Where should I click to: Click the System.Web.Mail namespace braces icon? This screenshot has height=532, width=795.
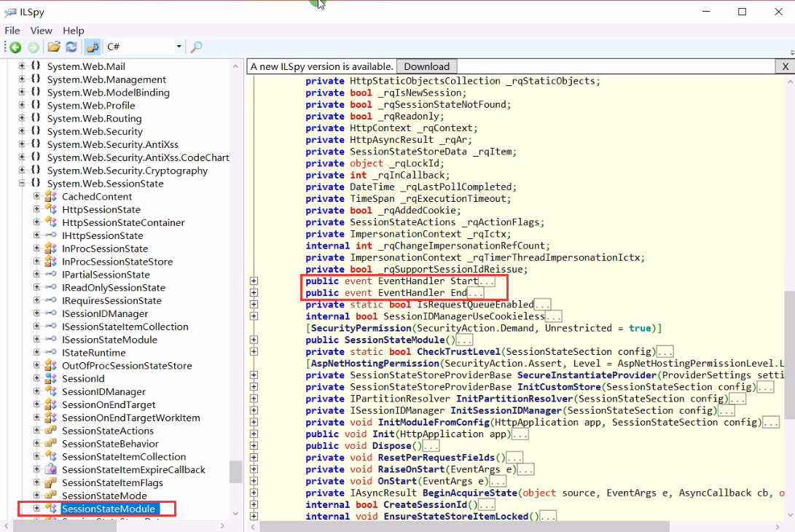point(36,66)
